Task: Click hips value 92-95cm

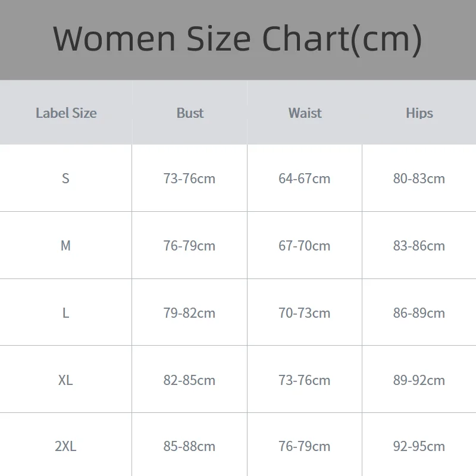Action: [x=419, y=446]
